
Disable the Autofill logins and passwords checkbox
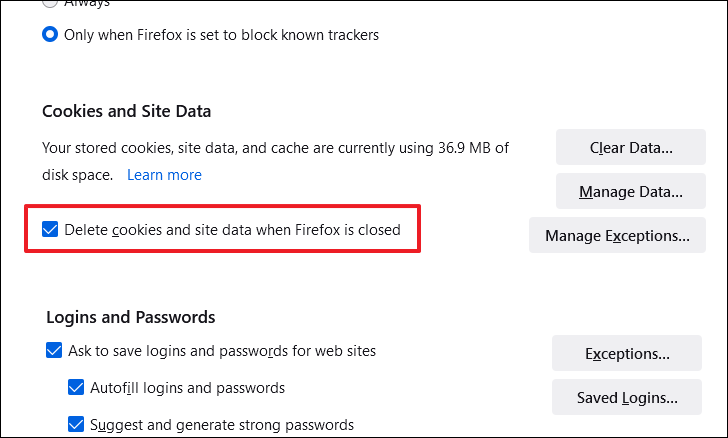pyautogui.click(x=75, y=388)
